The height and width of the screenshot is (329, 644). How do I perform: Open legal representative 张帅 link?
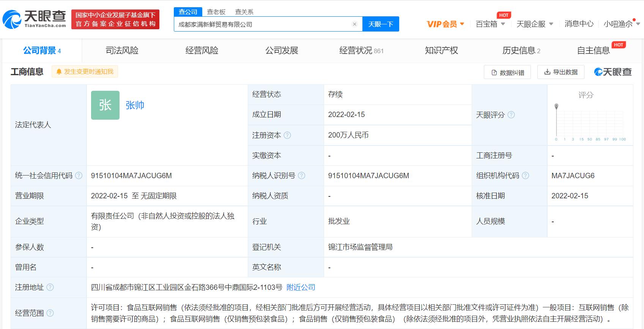(x=135, y=105)
